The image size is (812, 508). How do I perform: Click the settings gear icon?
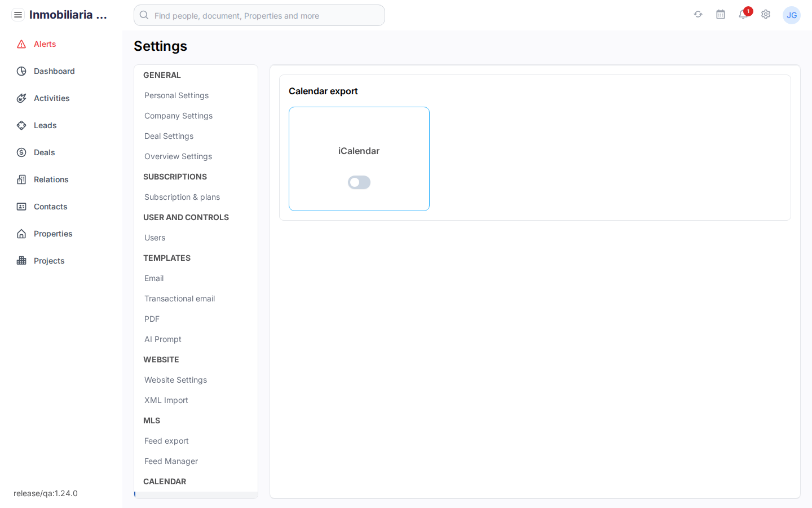766,15
